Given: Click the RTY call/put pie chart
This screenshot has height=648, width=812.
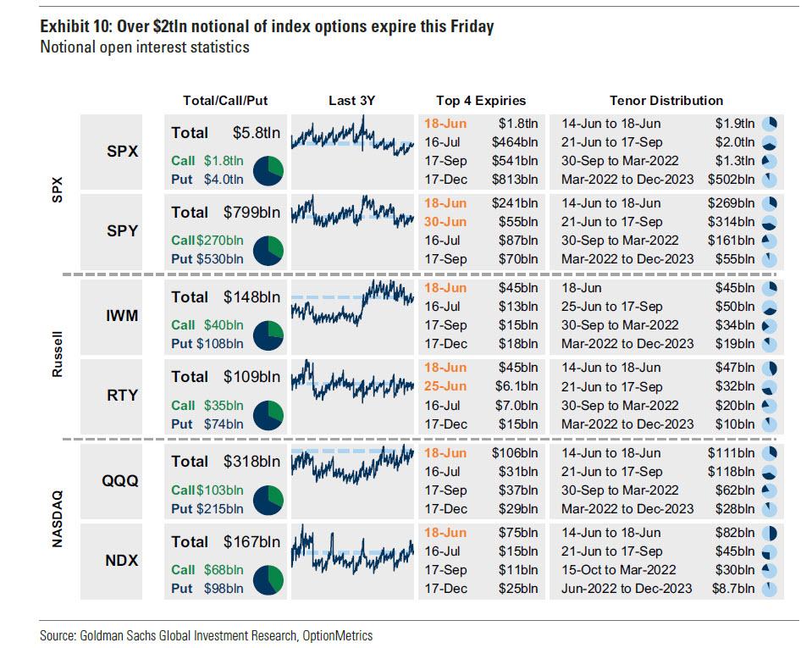Looking at the screenshot, I should point(268,414).
